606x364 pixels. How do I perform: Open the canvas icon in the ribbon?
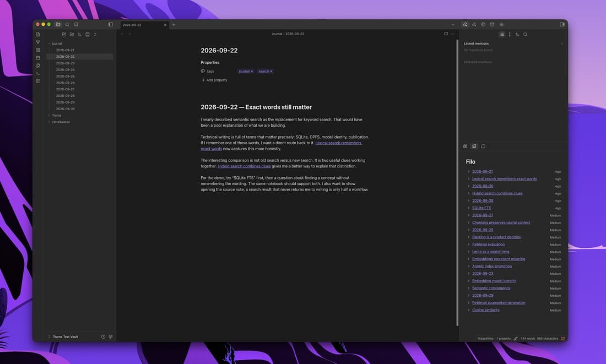pyautogui.click(x=38, y=50)
